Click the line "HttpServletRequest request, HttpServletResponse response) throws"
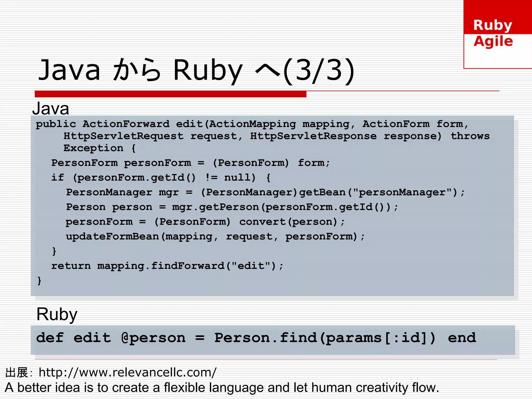532x399 pixels. point(277,136)
